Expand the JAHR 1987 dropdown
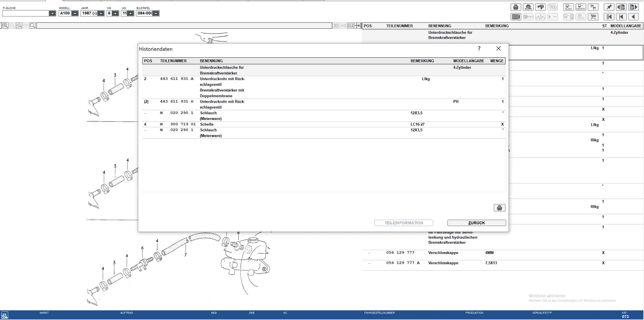This screenshot has width=644, height=320. click(101, 13)
